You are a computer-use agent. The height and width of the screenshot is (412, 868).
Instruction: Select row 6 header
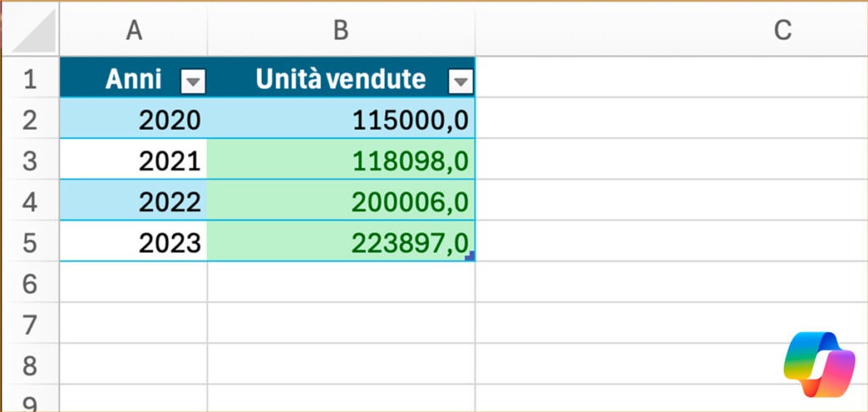coord(30,282)
